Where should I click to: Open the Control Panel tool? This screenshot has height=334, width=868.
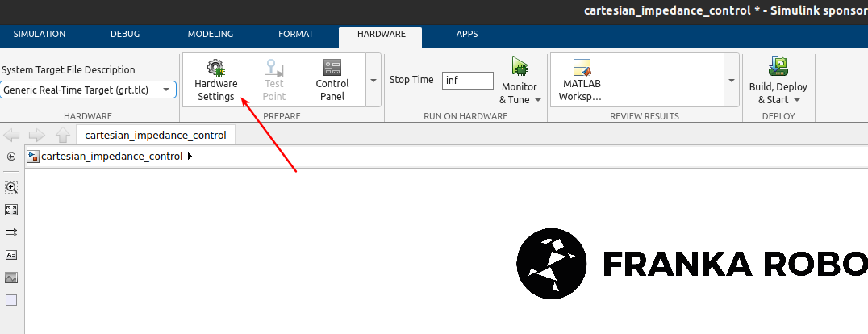click(332, 80)
